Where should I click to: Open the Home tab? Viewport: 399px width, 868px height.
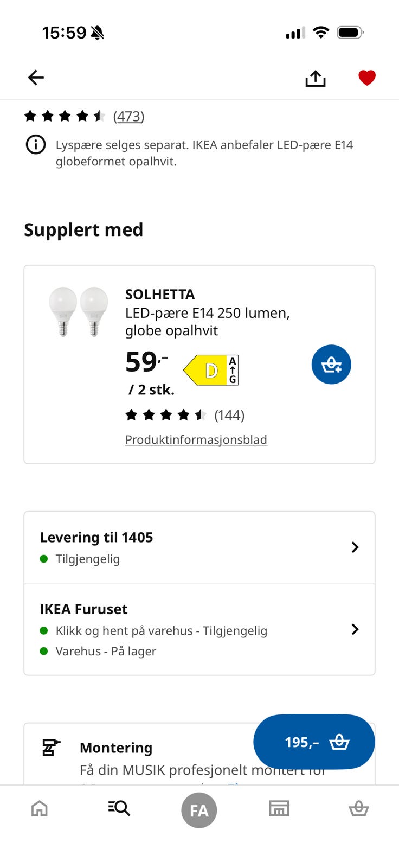click(40, 809)
